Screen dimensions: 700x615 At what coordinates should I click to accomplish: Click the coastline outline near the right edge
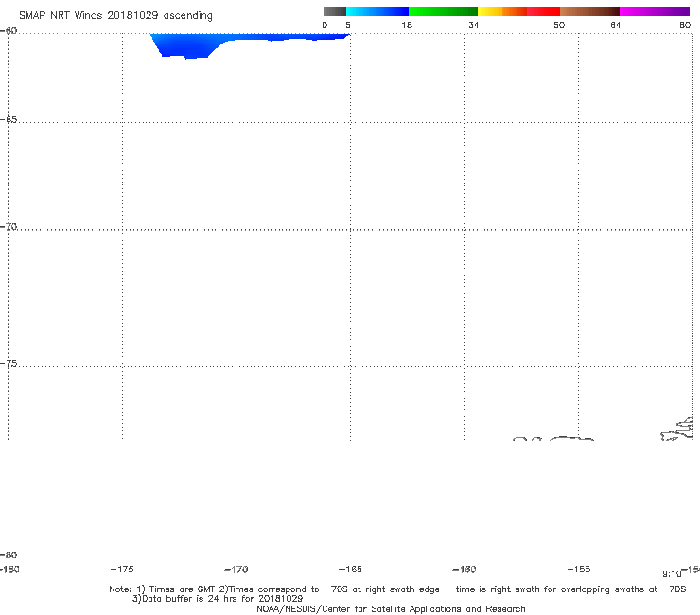click(677, 430)
